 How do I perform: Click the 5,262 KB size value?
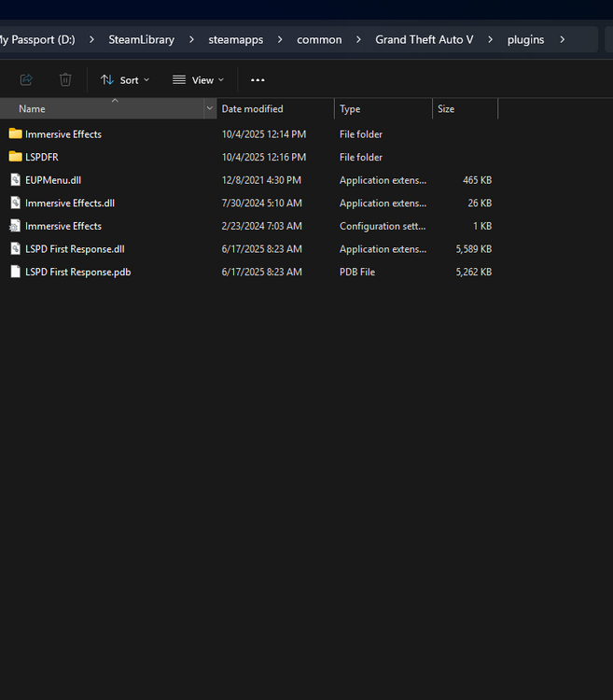click(x=473, y=272)
